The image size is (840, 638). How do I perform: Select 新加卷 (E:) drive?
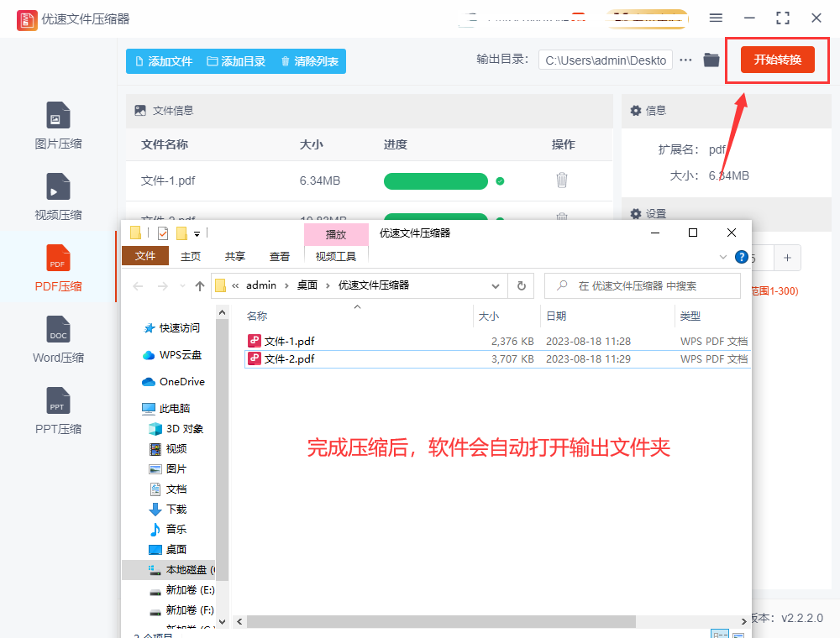181,590
